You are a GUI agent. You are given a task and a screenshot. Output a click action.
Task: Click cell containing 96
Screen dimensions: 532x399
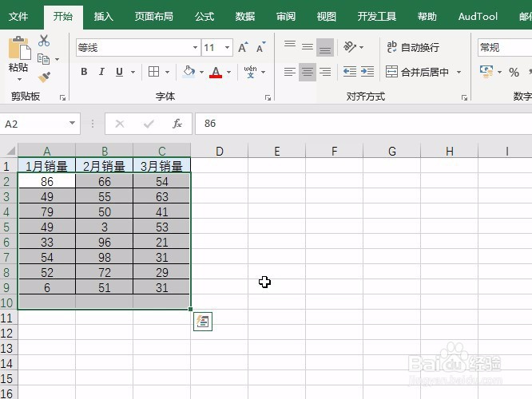point(104,242)
